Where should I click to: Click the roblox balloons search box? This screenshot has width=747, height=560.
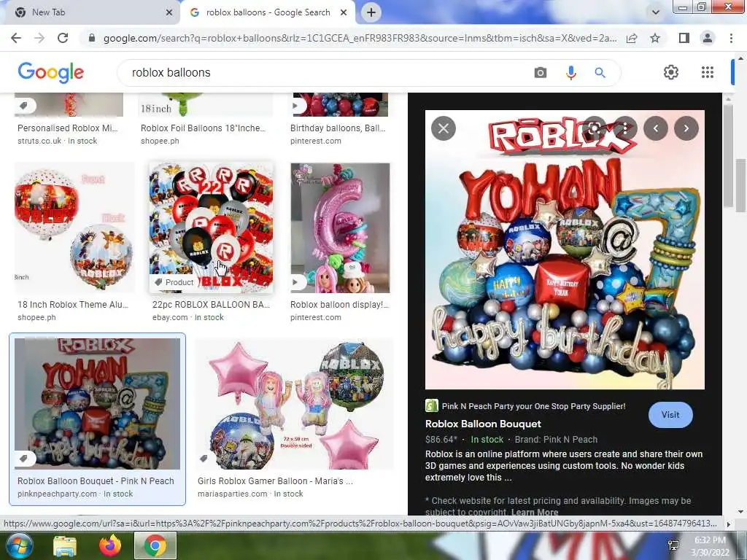click(329, 72)
